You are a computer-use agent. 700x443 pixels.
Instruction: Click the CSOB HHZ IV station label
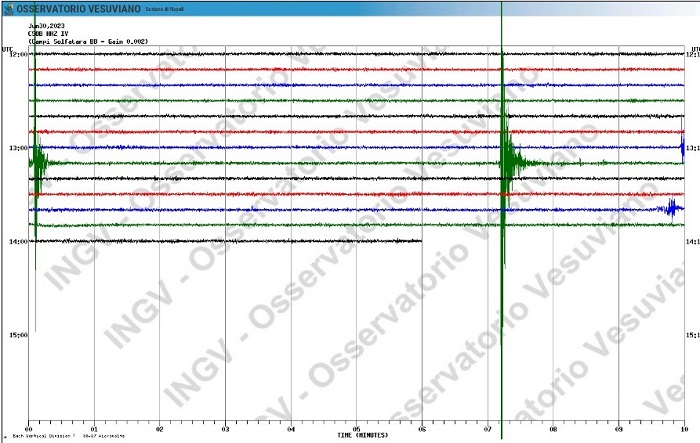46,32
